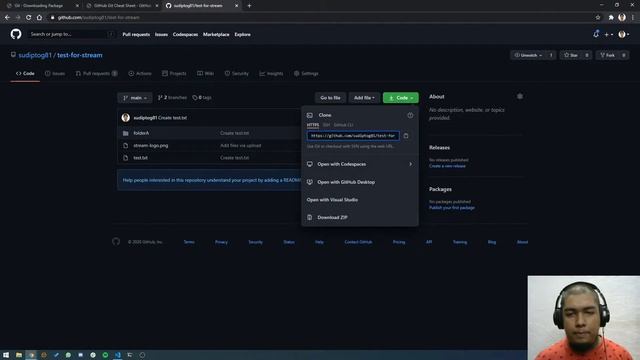This screenshot has width=640, height=360.
Task: Open the Chrome three-dot menu
Action: point(633,17)
